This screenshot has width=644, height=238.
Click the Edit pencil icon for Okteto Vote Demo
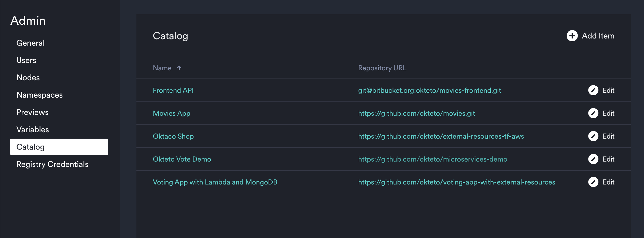click(593, 159)
